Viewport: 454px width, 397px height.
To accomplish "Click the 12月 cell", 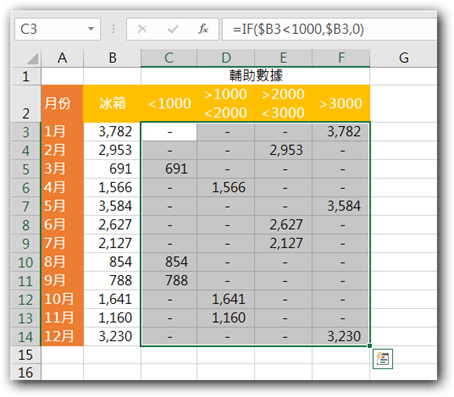I will point(62,336).
